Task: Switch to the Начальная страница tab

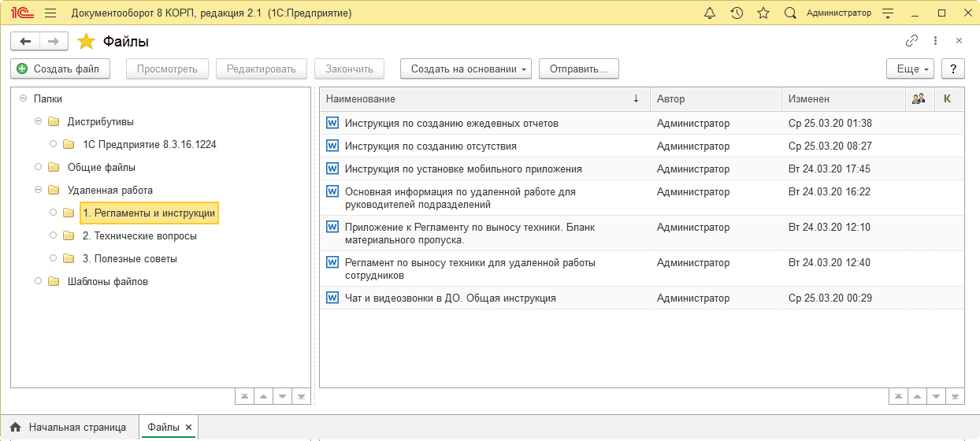Action: 69,427
